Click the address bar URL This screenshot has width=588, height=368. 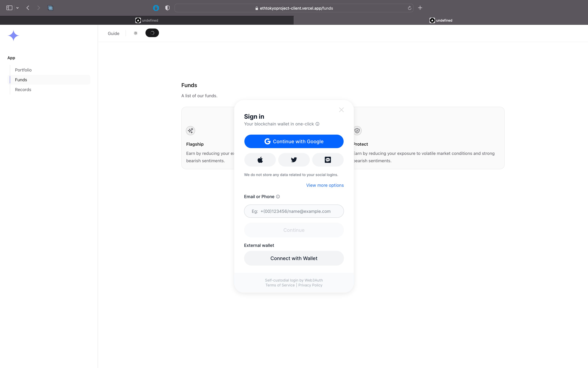tap(296, 8)
